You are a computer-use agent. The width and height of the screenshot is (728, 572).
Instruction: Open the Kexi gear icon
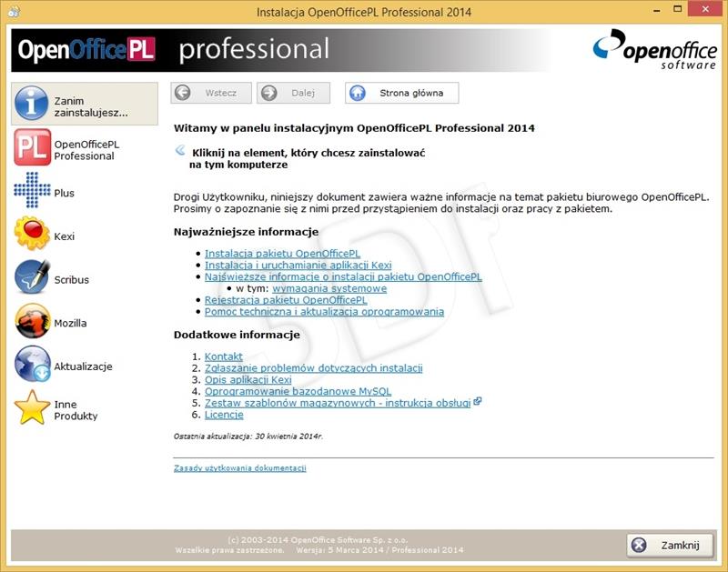(32, 234)
